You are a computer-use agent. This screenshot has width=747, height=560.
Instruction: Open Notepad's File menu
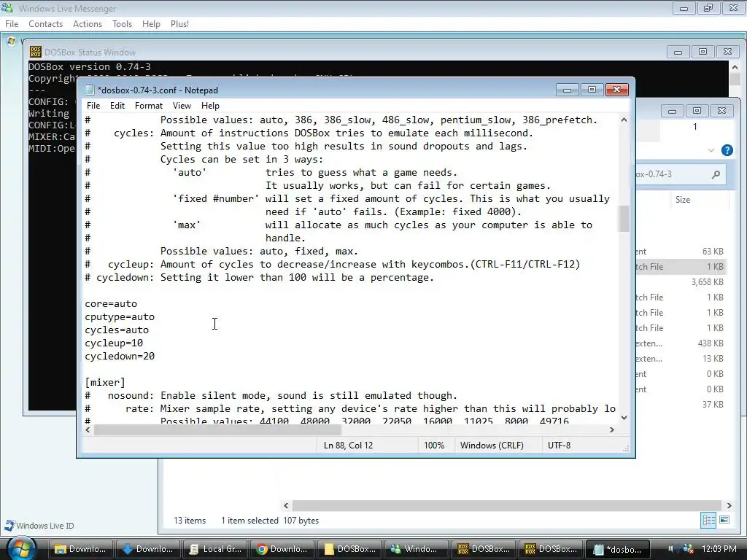[93, 106]
